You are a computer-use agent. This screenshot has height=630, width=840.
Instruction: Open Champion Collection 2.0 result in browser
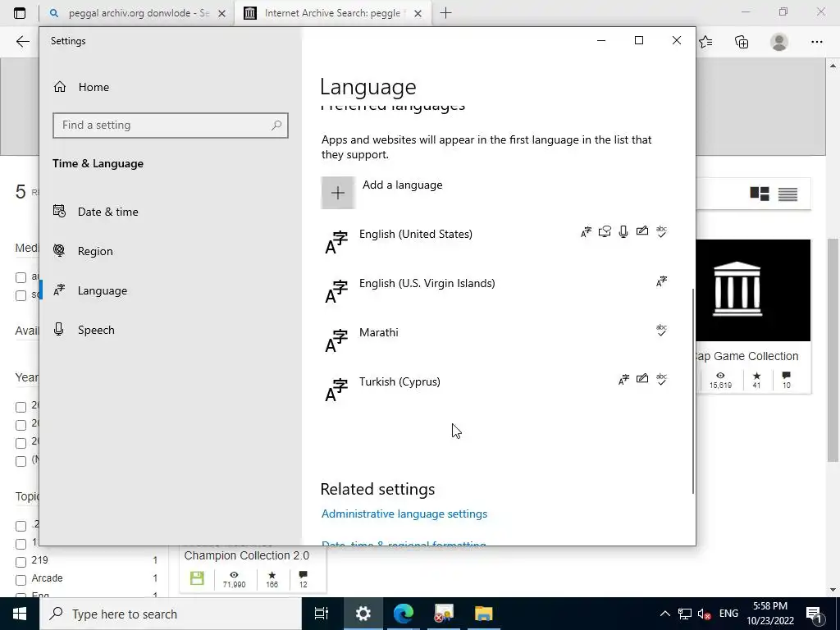coord(246,555)
